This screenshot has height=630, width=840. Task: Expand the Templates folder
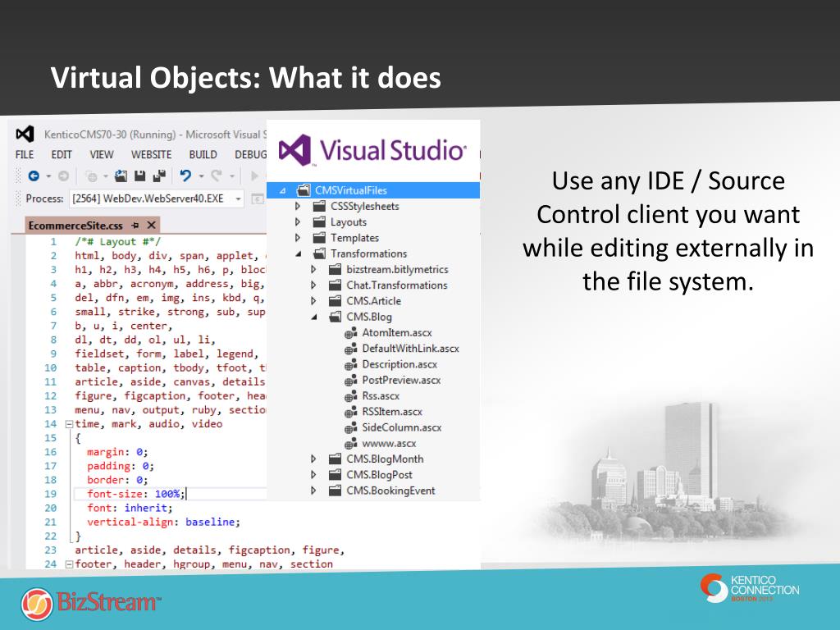(x=298, y=238)
